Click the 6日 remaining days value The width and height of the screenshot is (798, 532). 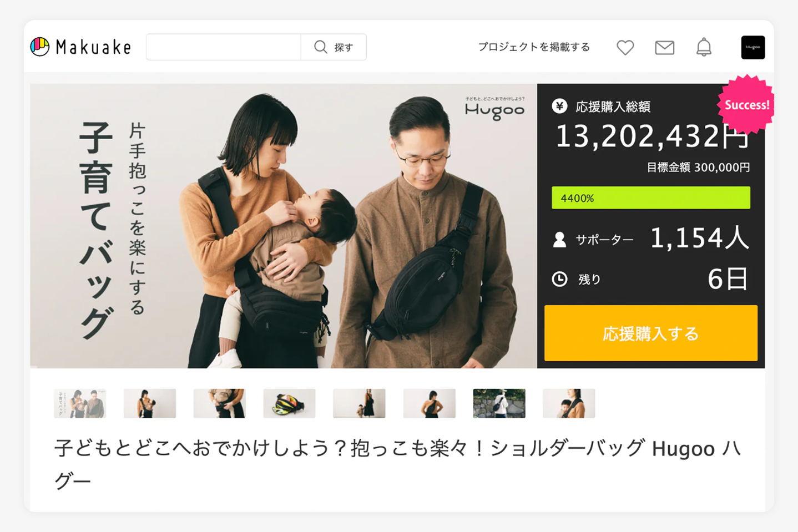coord(728,279)
